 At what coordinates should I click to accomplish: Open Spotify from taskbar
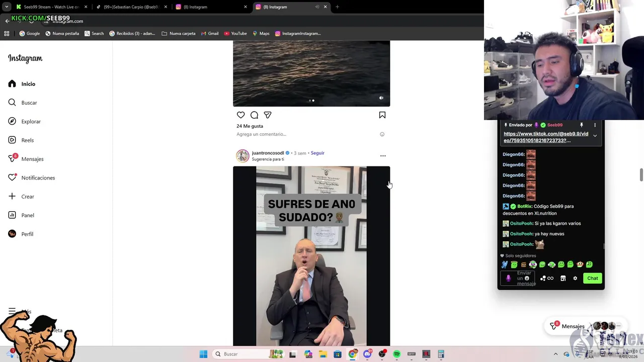[x=396, y=354]
